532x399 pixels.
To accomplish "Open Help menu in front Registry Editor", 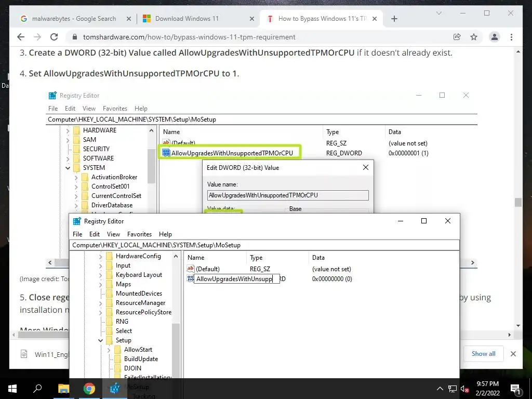I will click(165, 234).
